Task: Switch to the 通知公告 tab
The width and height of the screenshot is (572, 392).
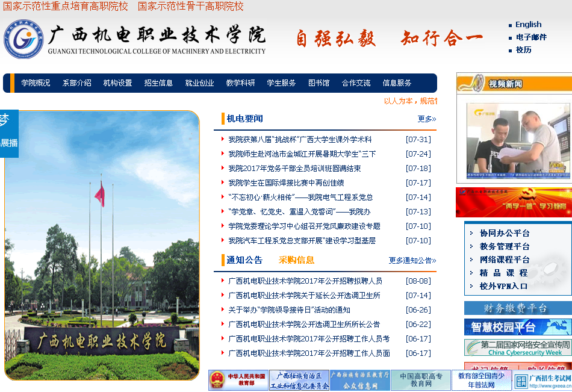Action: point(244,260)
